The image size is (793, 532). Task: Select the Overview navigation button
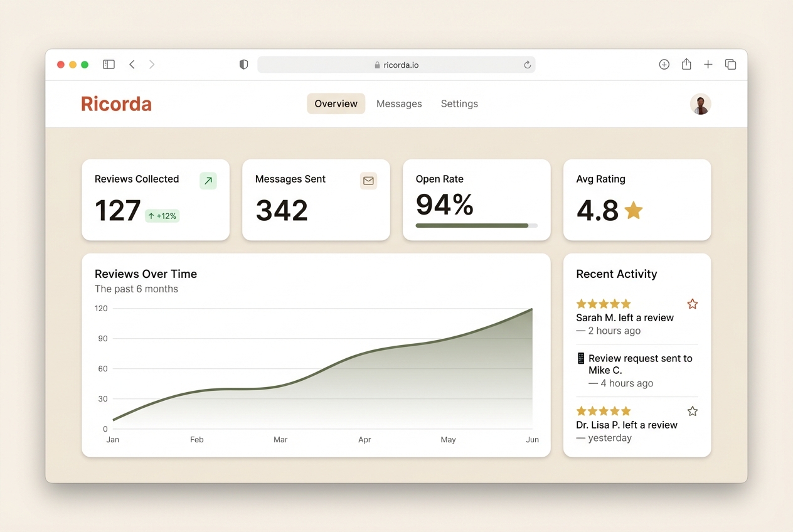(336, 104)
